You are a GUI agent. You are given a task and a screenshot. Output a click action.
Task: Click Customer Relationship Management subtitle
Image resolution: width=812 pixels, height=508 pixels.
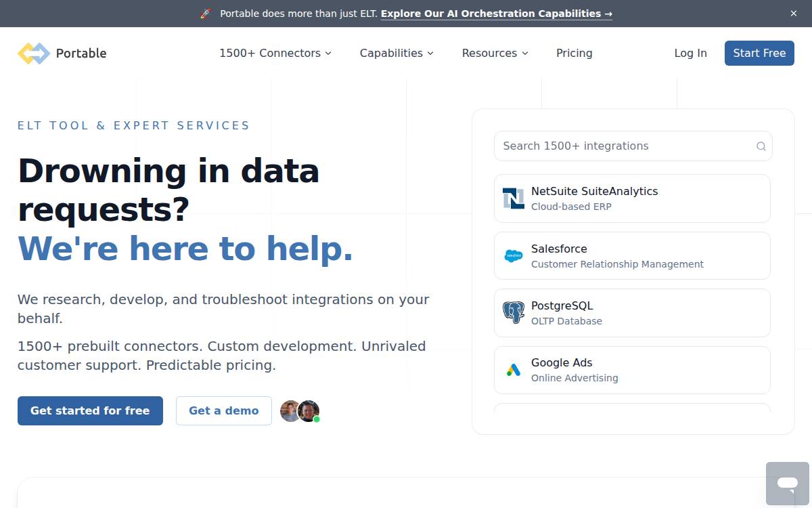coord(617,264)
